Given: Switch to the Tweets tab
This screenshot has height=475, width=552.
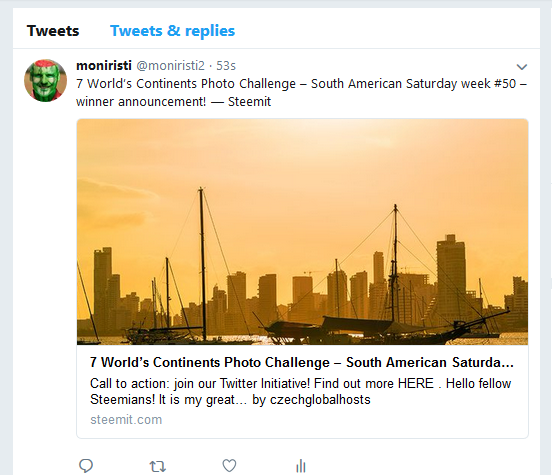Looking at the screenshot, I should click(x=53, y=31).
